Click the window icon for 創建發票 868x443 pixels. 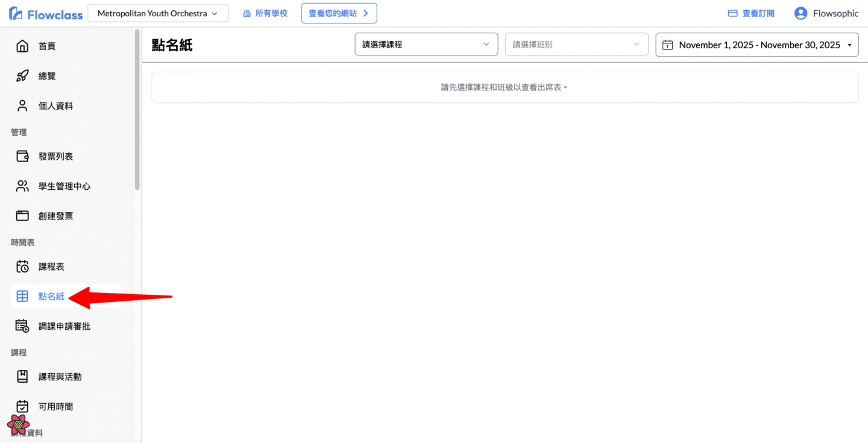[22, 216]
